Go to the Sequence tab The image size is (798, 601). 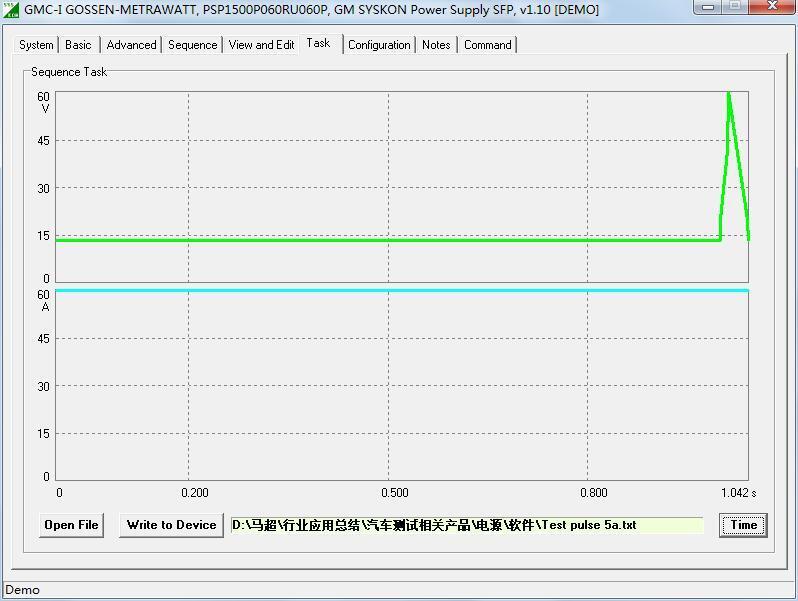[x=192, y=45]
